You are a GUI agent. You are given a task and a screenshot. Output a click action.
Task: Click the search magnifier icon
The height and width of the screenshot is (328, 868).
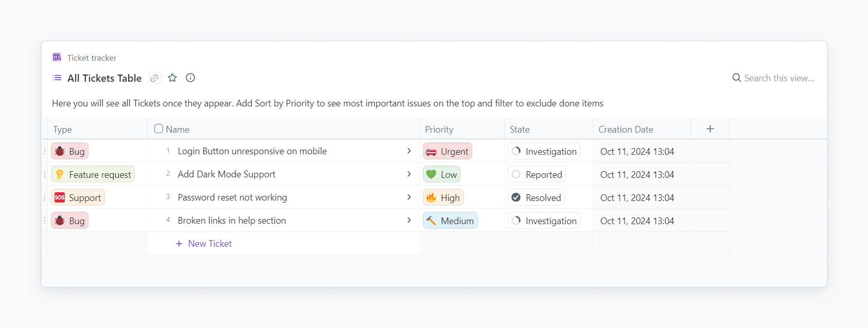(x=737, y=78)
